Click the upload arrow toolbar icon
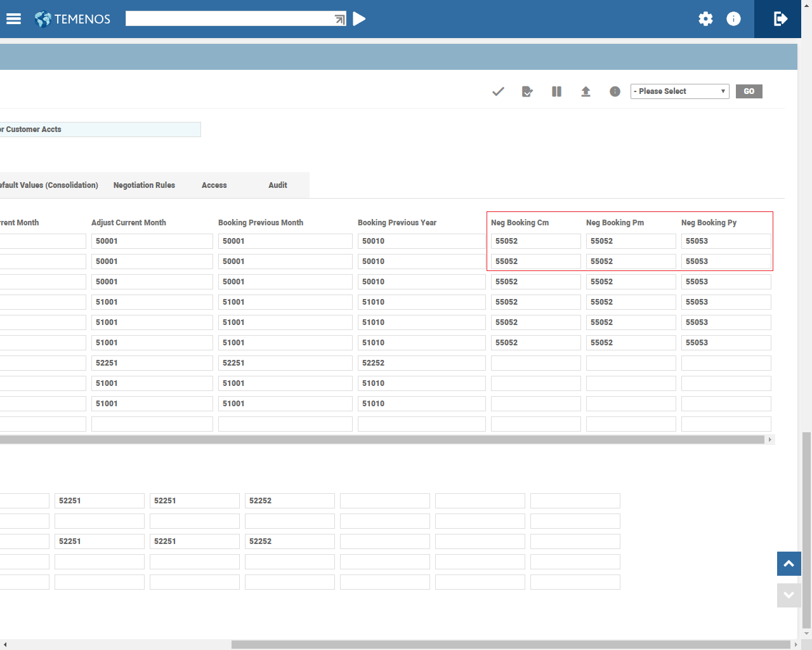The image size is (812, 650). click(586, 91)
